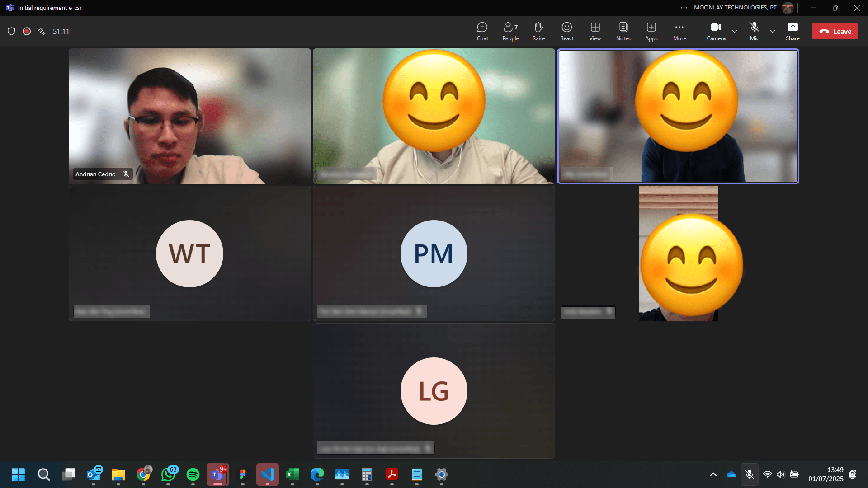Open the View layout menu

pos(595,31)
